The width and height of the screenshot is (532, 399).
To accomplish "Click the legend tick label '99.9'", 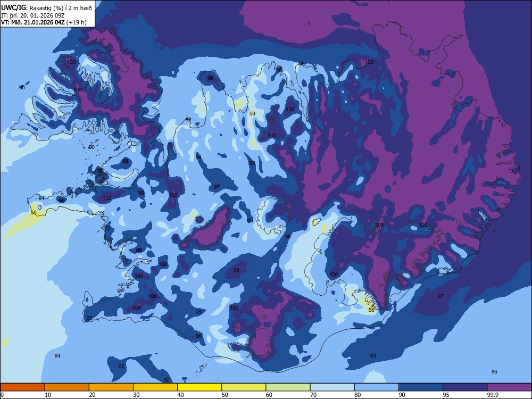I will pos(492,395).
